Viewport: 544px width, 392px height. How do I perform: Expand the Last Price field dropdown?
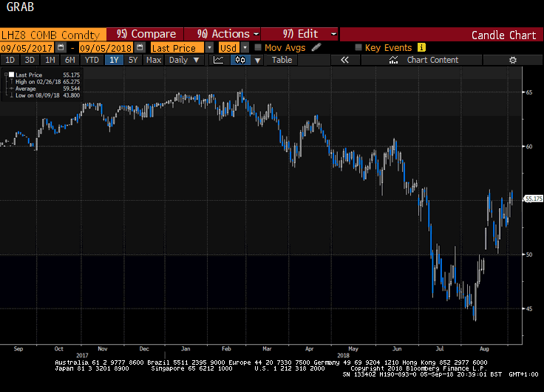pyautogui.click(x=210, y=47)
